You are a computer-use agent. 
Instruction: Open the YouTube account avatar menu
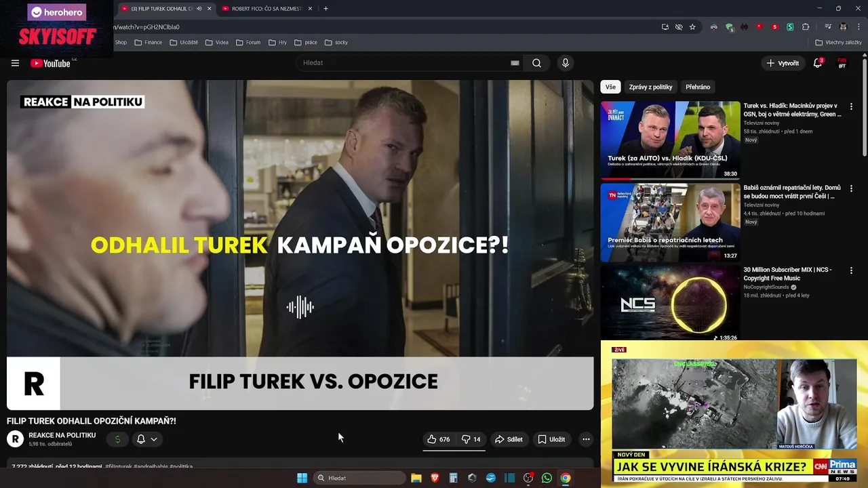click(x=842, y=63)
